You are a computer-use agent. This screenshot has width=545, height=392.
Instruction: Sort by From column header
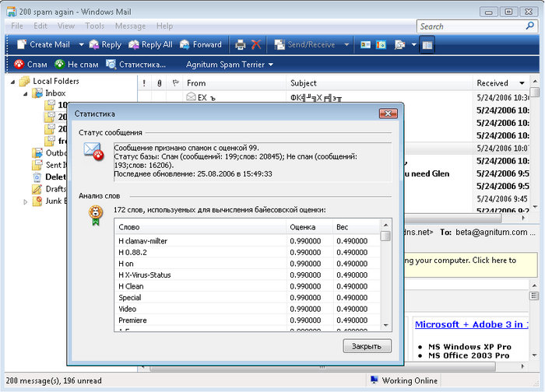(234, 83)
